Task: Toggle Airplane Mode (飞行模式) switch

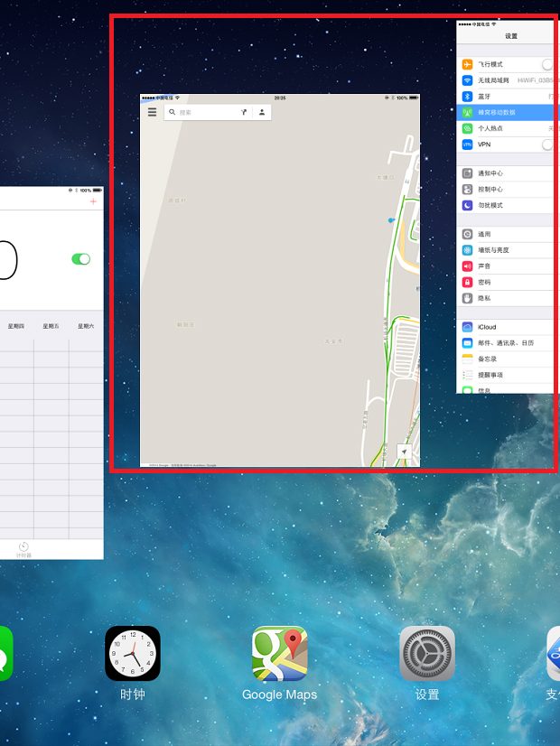Action: pos(546,64)
